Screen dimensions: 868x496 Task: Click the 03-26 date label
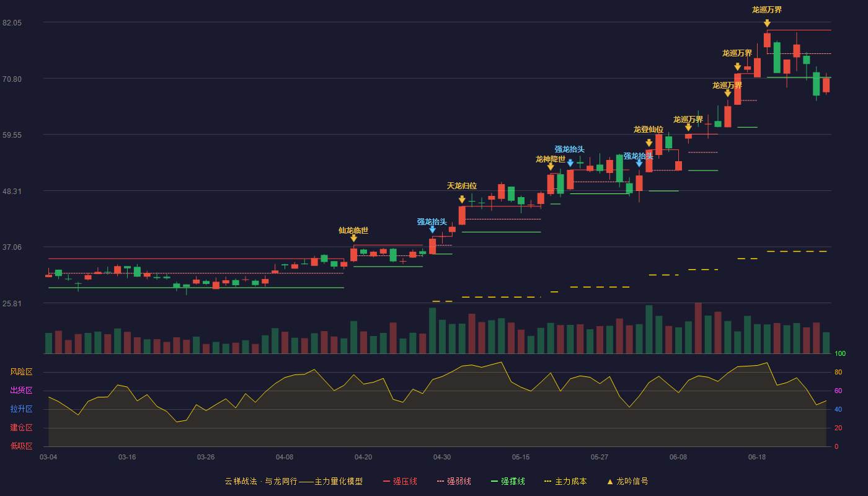(x=206, y=457)
